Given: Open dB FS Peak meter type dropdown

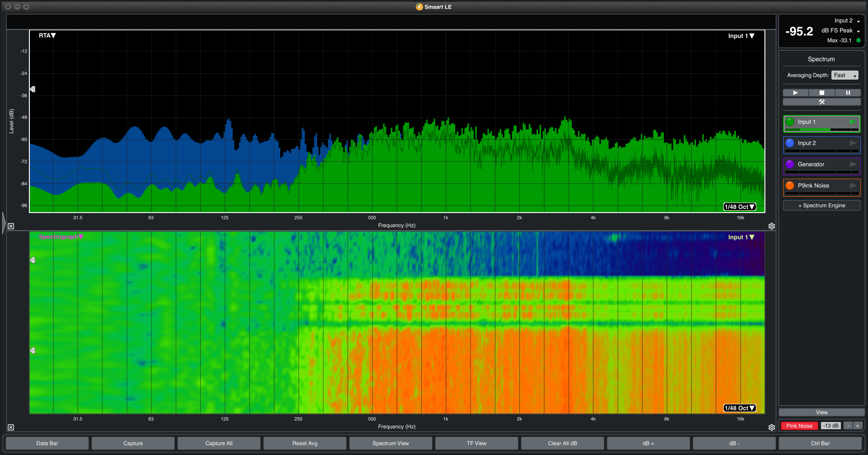Looking at the screenshot, I should pyautogui.click(x=840, y=31).
